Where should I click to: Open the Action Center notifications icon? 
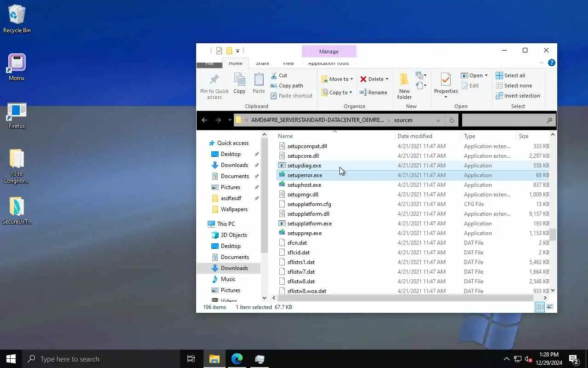click(x=574, y=359)
